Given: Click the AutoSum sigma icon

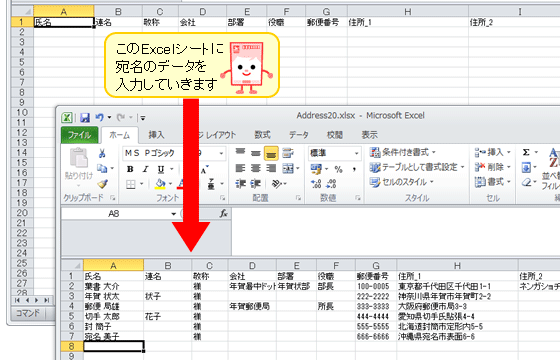Looking at the screenshot, I should [526, 152].
